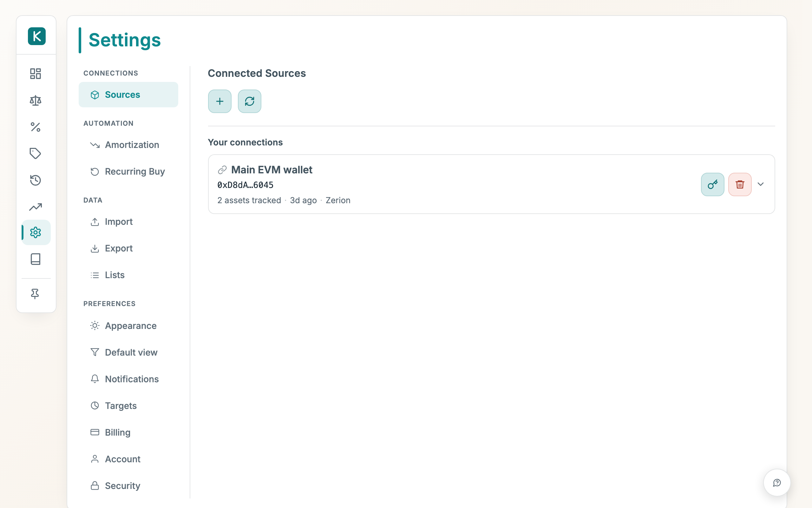Open Lists settings
This screenshot has width=812, height=508.
128,275
